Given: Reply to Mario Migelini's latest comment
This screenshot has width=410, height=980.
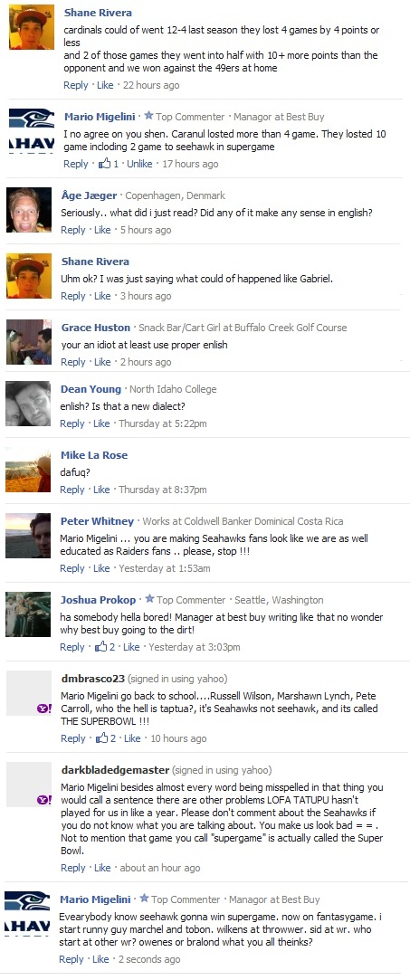Looking at the screenshot, I should [72, 959].
